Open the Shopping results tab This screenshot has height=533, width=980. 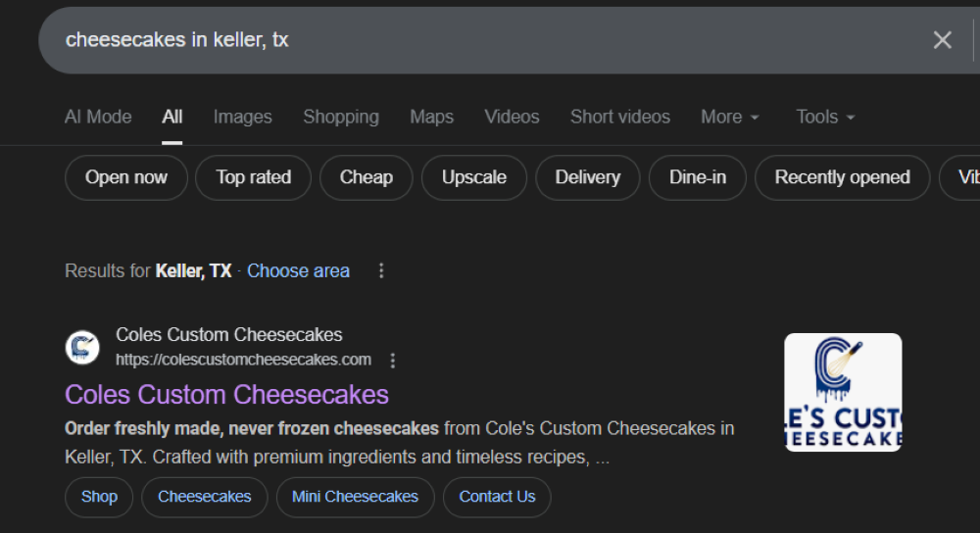coord(341,117)
